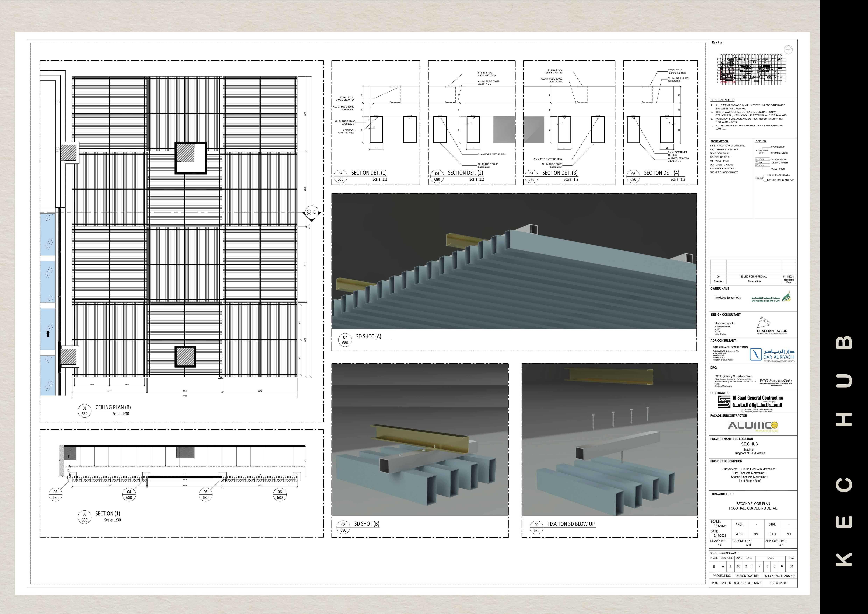Click the Issued For Approval revision row

point(753,276)
